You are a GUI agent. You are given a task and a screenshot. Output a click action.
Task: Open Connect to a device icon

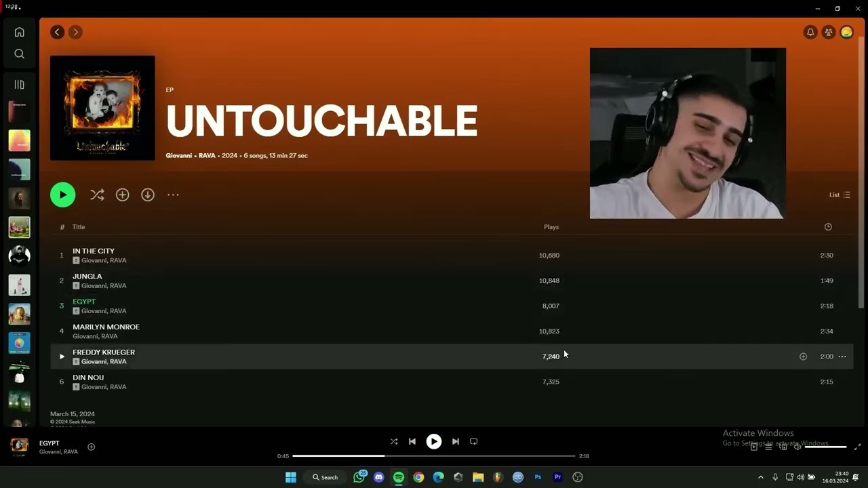point(783,447)
